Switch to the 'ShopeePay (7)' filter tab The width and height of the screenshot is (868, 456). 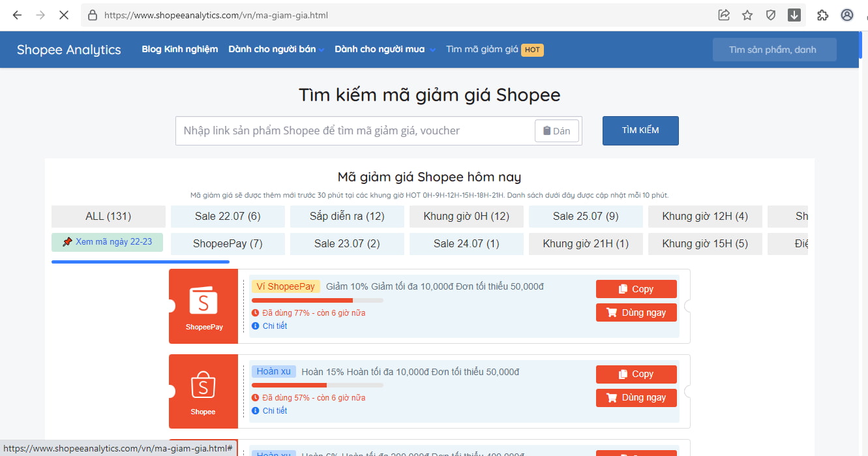[228, 244]
